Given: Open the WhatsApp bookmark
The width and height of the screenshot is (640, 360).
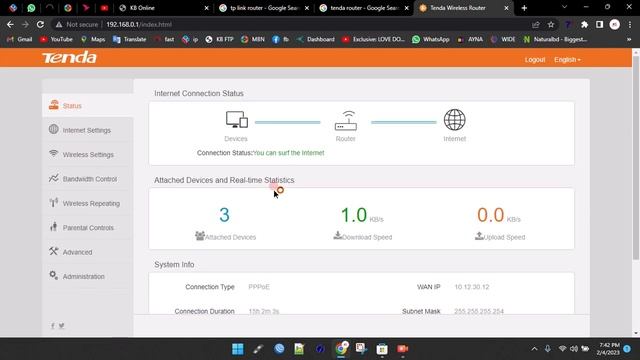Looking at the screenshot, I should coord(431,39).
